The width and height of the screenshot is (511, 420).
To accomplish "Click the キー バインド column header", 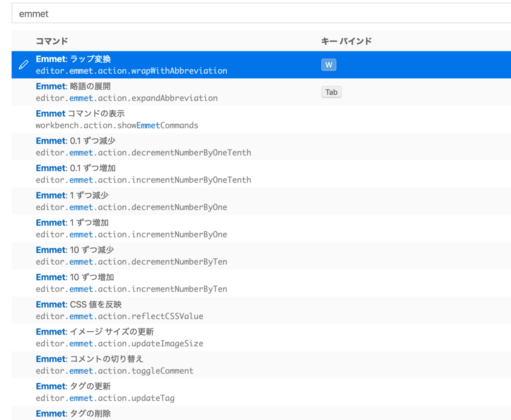I will (346, 41).
